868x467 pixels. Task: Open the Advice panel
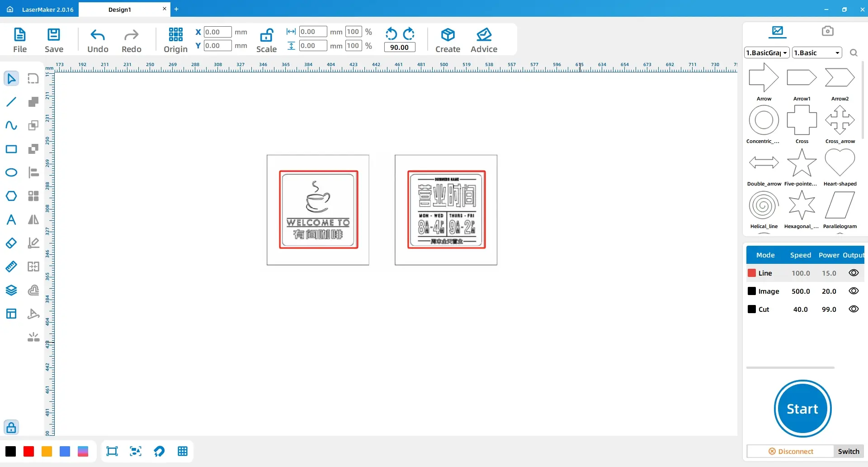[x=484, y=41]
